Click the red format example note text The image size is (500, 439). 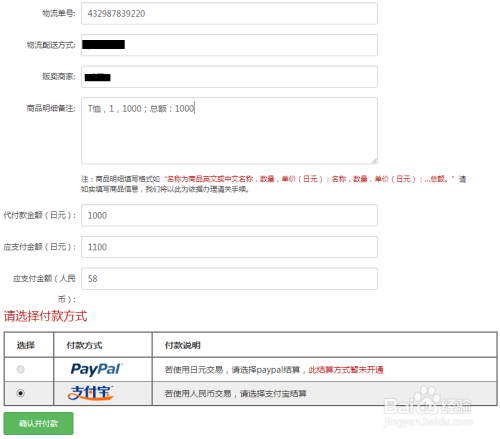click(x=309, y=179)
